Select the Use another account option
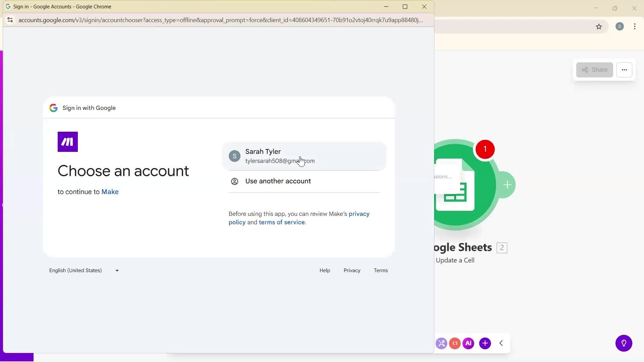Image resolution: width=644 pixels, height=362 pixels. tap(278, 181)
